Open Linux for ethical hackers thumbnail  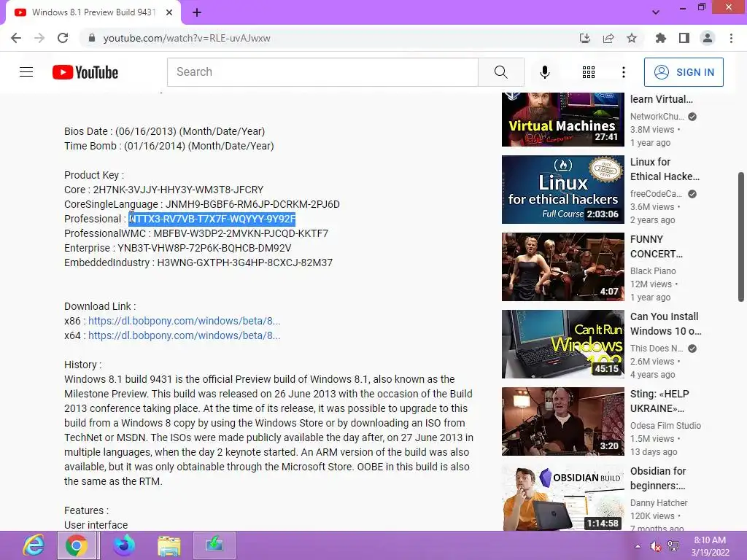click(562, 190)
